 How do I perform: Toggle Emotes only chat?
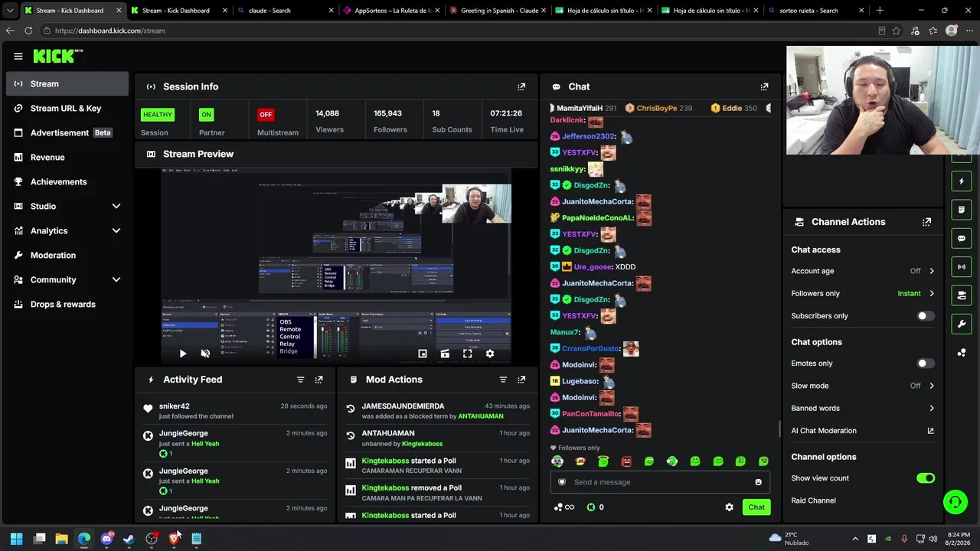pyautogui.click(x=926, y=364)
